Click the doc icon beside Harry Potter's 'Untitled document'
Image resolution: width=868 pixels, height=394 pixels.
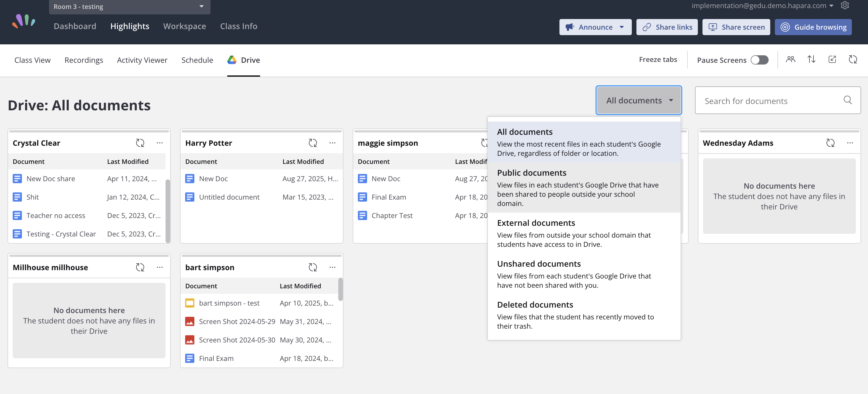[x=190, y=197]
